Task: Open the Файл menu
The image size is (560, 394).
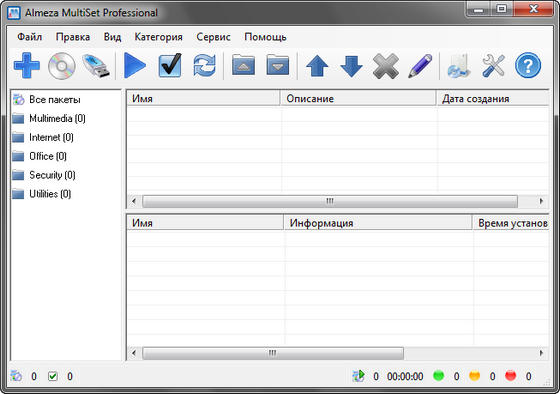Action: [x=30, y=37]
